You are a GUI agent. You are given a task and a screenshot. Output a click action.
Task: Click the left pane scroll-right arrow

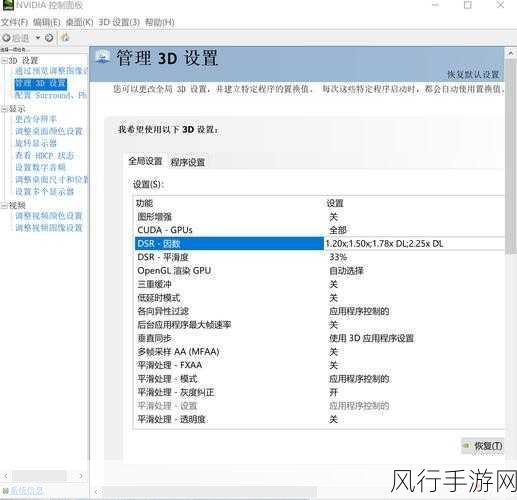81,476
